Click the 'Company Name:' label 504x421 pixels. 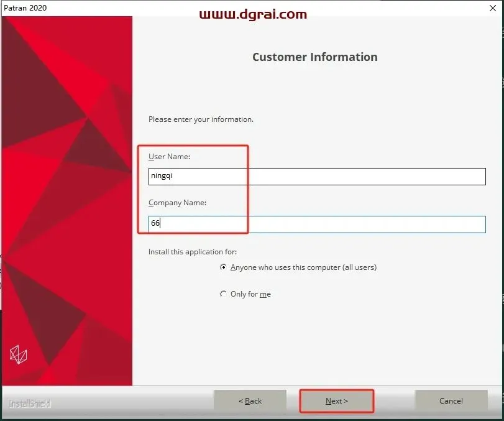click(178, 203)
